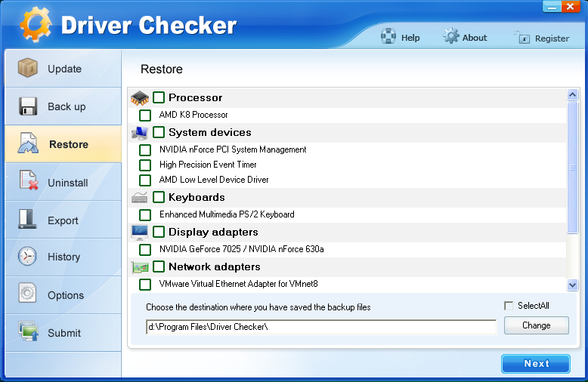Image resolution: width=588 pixels, height=382 pixels.
Task: Click the Keyboards category icon
Action: (x=140, y=197)
